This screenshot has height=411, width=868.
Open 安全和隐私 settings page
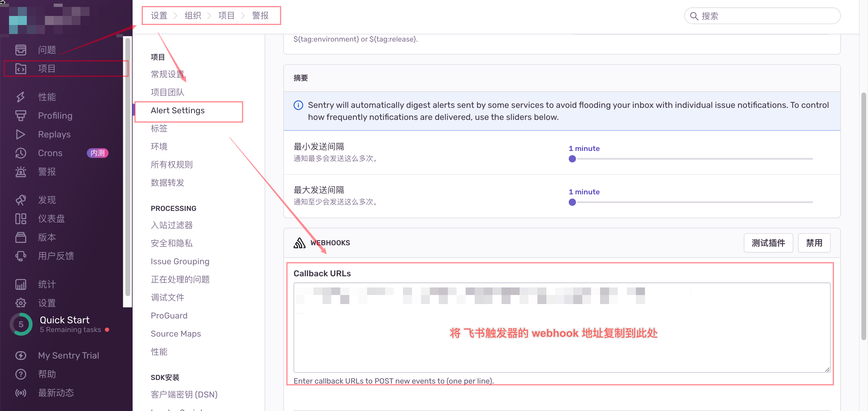171,243
